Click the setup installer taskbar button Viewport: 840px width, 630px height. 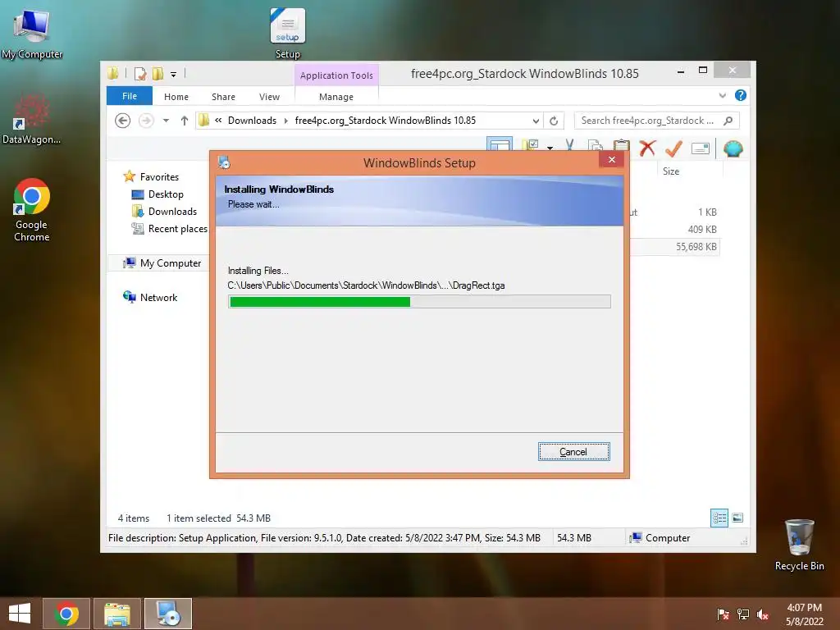tap(168, 614)
